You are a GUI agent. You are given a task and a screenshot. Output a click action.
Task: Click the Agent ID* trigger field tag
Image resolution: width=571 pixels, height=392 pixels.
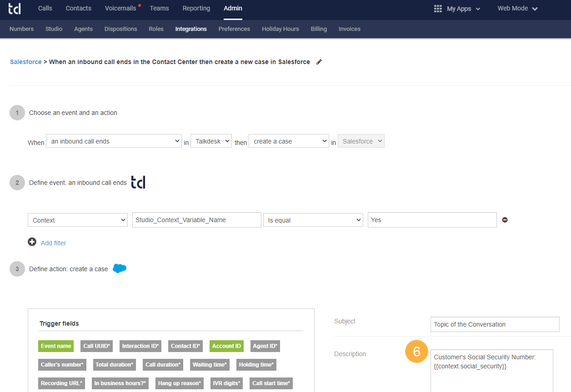[x=265, y=346]
